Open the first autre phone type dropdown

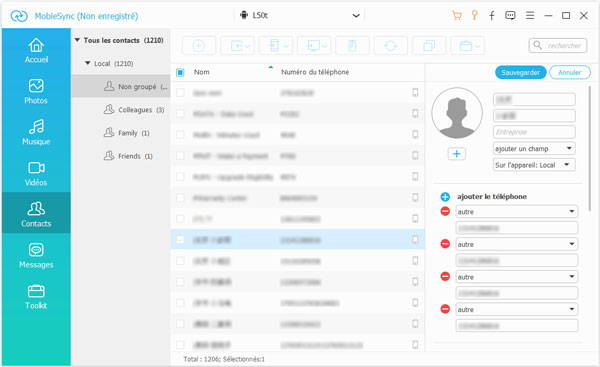(x=517, y=212)
